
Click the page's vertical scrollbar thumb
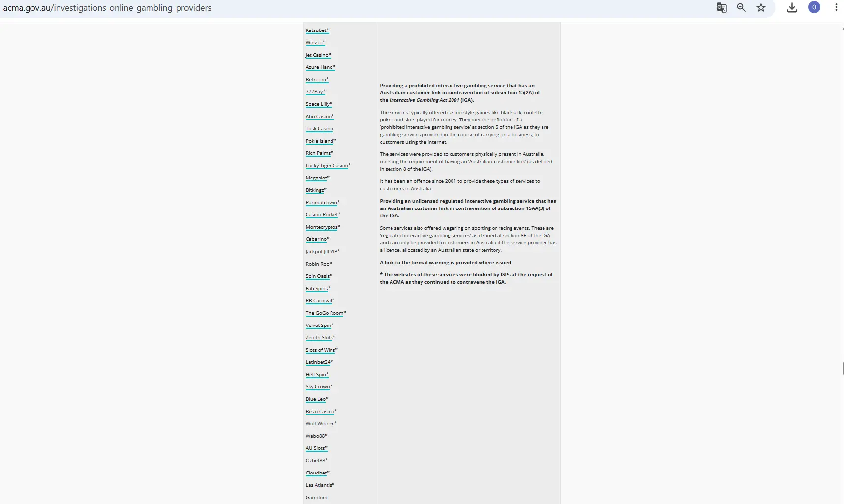[843, 368]
